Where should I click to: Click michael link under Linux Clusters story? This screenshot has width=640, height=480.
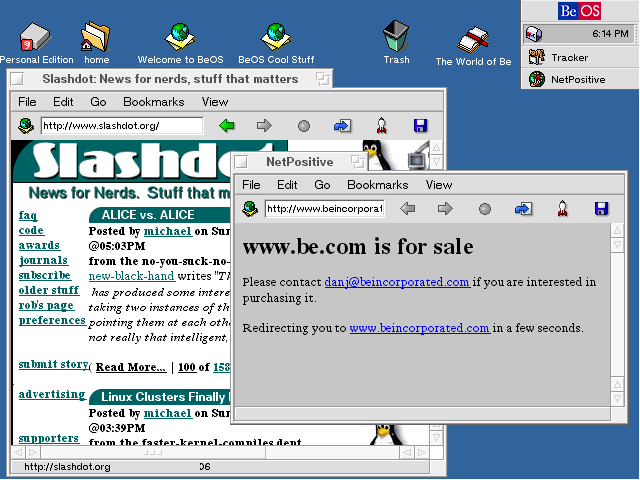click(167, 413)
